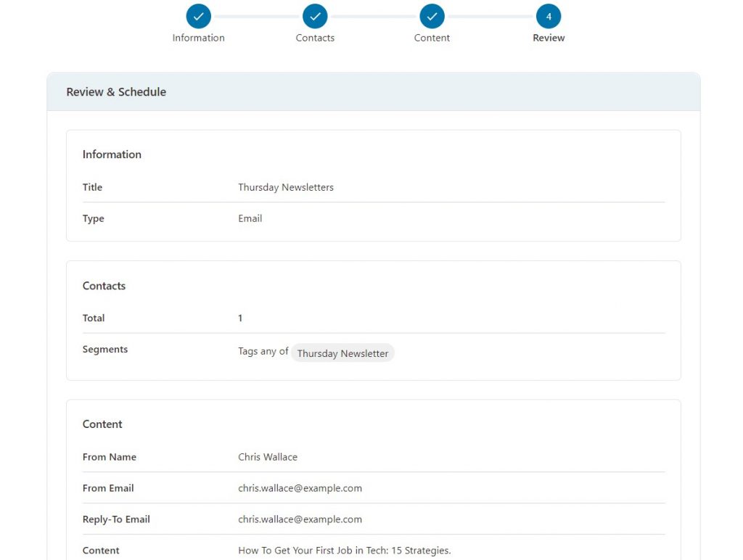This screenshot has height=560, width=743.
Task: Click the From Name value Chris Wallace
Action: (268, 457)
